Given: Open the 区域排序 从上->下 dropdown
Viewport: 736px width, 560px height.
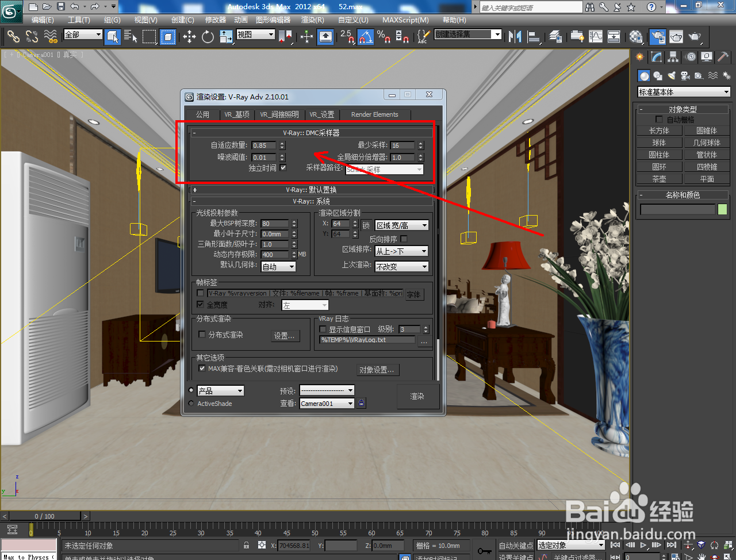Looking at the screenshot, I should pos(402,251).
